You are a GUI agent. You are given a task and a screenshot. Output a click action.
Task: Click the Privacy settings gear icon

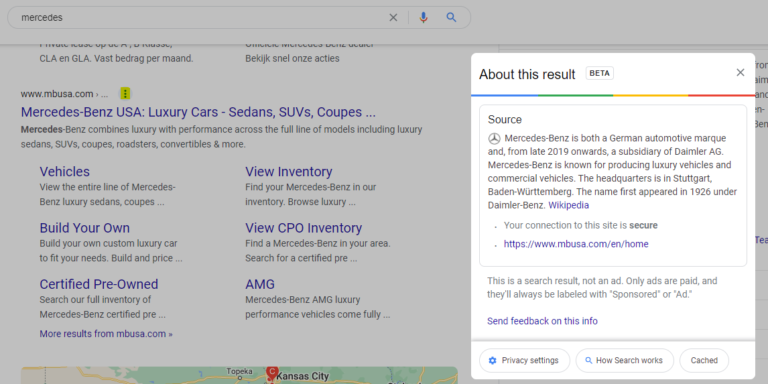click(x=493, y=360)
